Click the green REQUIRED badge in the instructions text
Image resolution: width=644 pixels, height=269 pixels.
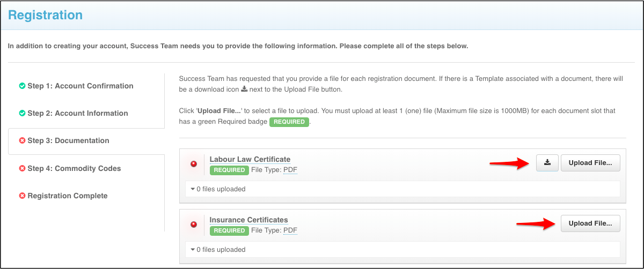[289, 122]
